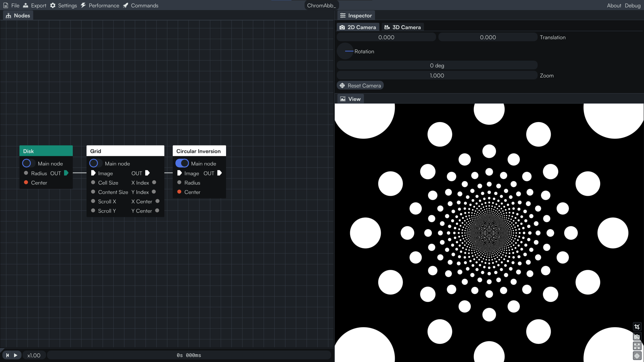Open the About menu
Screen dimensions: 644x362
[614, 5]
